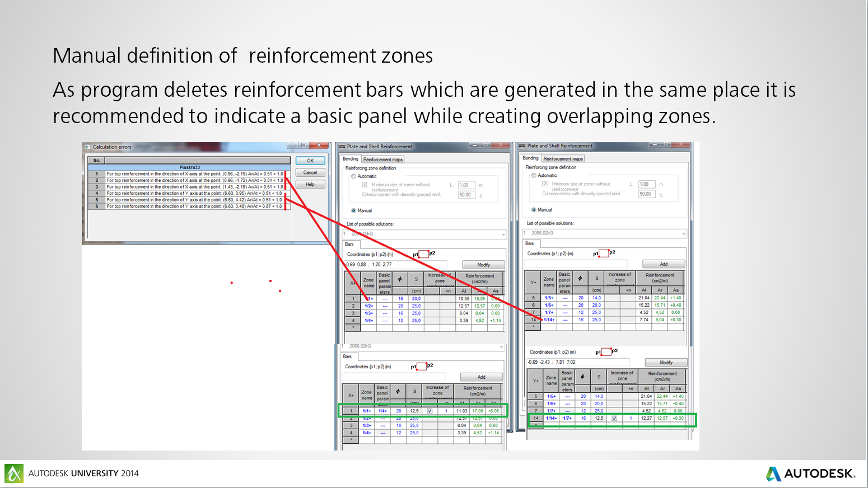Click the Calculation errors window title icon
The image size is (868, 488).
(87, 147)
